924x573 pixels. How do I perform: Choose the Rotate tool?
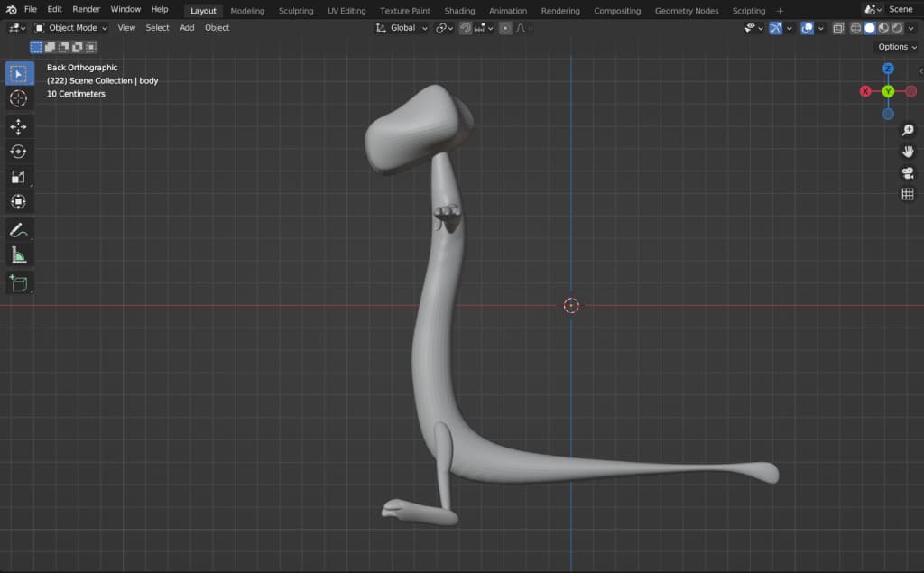(18, 152)
